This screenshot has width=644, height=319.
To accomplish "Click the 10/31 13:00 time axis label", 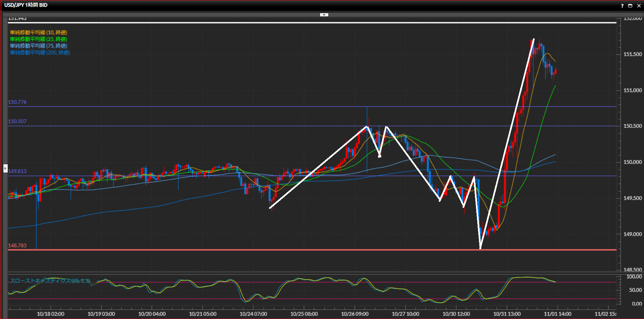I will coord(507,314).
